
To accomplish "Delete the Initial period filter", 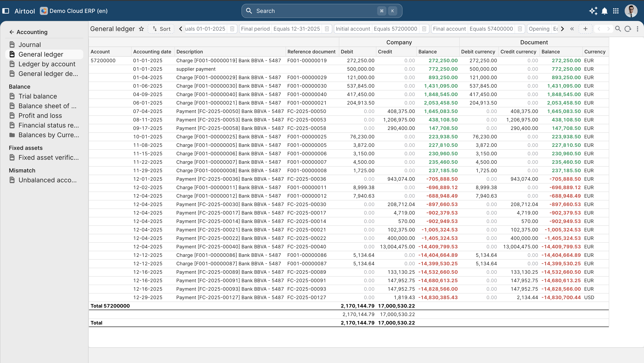I will 232,29.
